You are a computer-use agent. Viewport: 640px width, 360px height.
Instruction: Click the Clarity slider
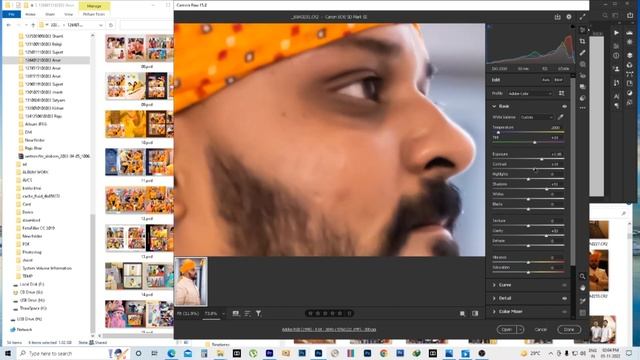(528, 236)
